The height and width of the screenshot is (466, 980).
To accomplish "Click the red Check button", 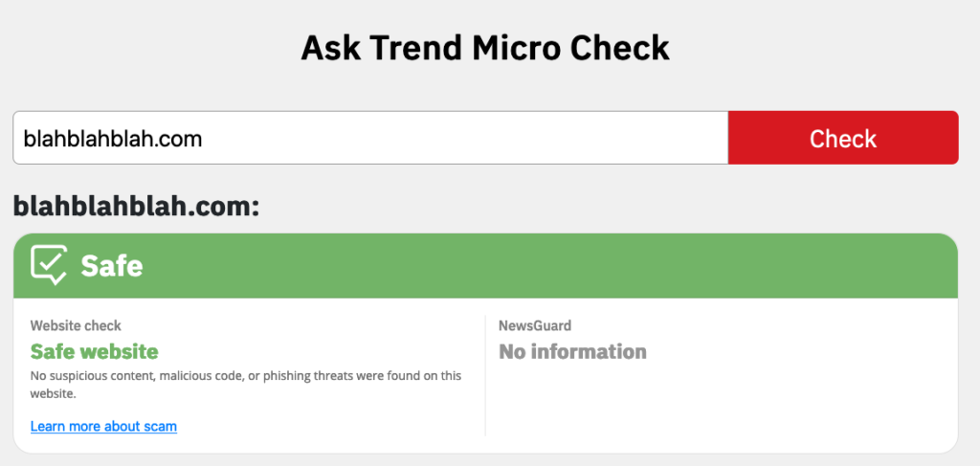I will 843,138.
